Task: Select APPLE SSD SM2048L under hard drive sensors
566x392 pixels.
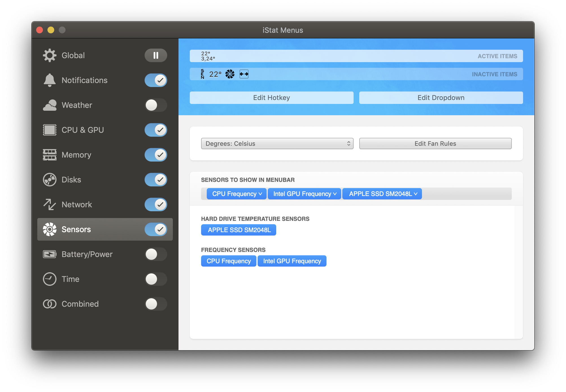Action: click(x=239, y=230)
